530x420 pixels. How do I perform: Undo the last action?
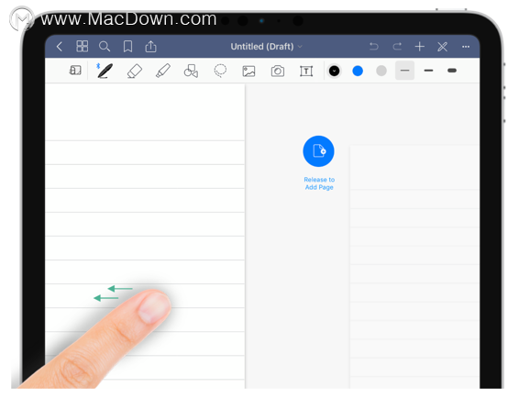[374, 47]
